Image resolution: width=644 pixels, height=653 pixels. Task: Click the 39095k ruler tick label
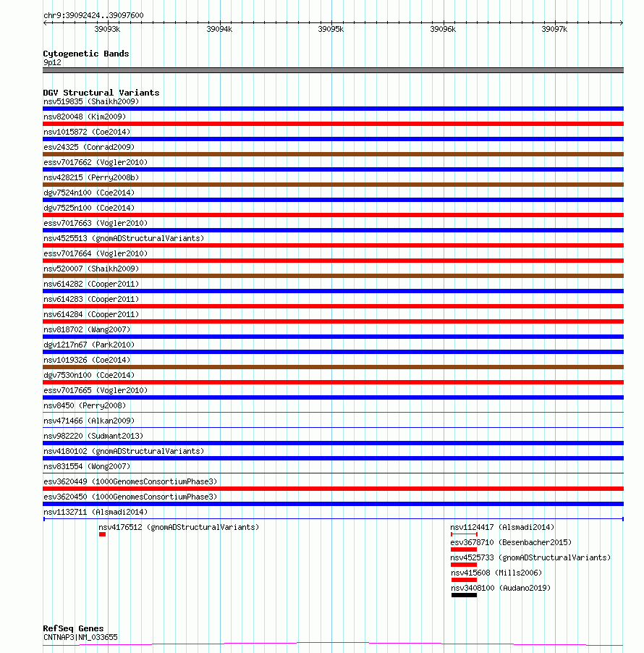pyautogui.click(x=331, y=29)
